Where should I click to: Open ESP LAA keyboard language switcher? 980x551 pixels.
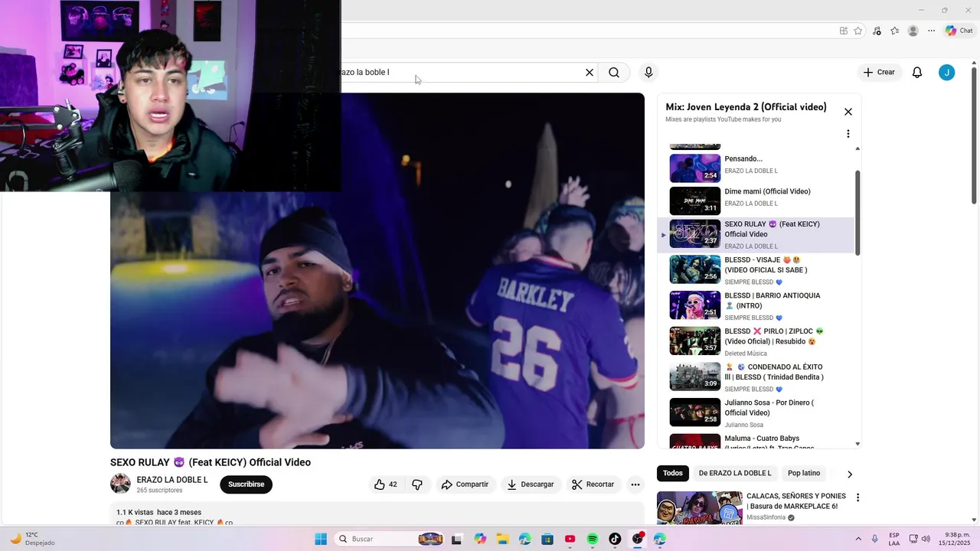894,539
